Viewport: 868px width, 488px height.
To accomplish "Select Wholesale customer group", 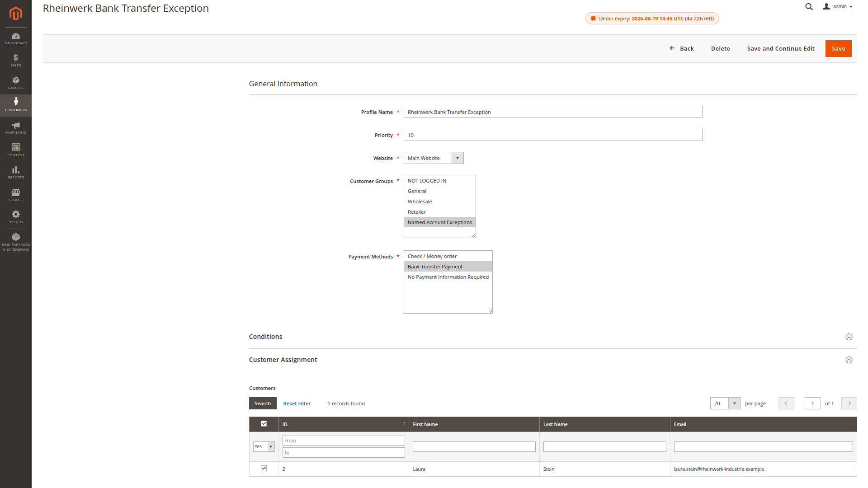I will click(x=439, y=202).
